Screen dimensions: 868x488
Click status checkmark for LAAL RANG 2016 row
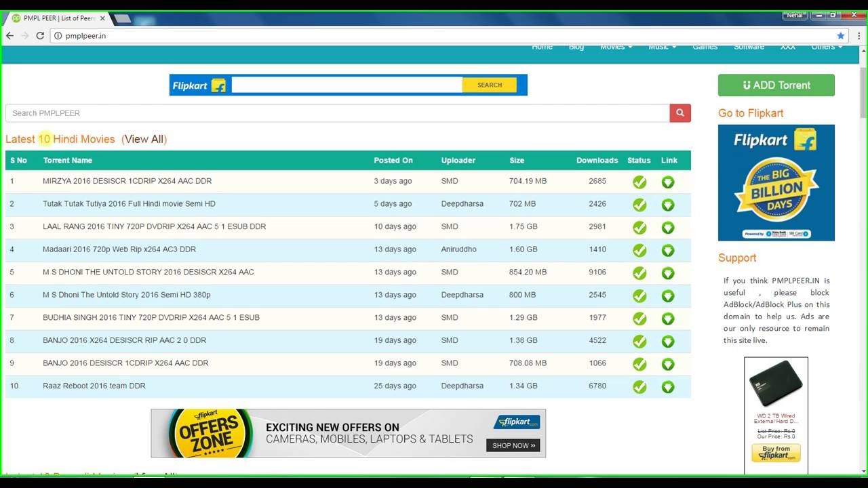click(x=639, y=228)
